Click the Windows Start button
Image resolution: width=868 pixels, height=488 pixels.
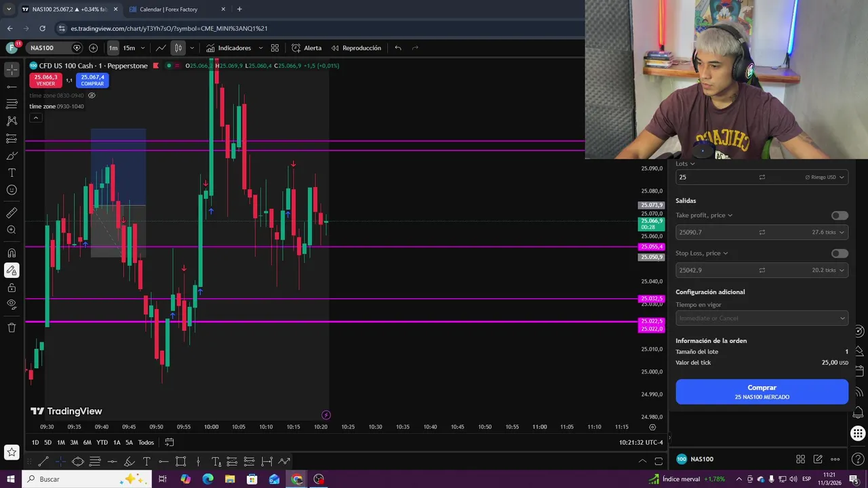point(10,479)
